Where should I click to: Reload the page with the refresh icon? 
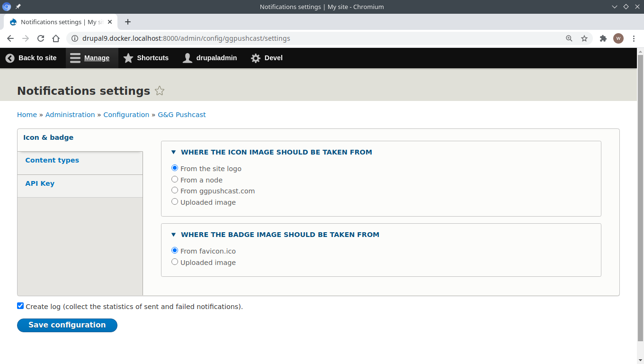pos(40,38)
